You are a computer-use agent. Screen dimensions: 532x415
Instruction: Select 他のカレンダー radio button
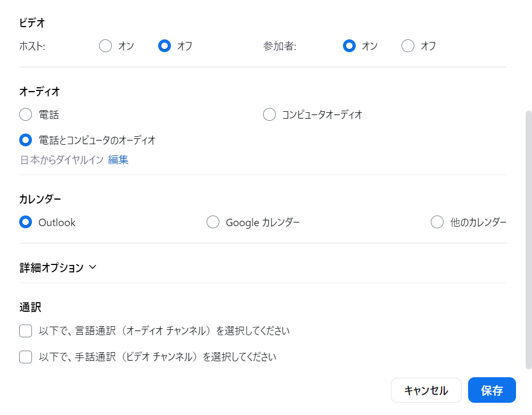437,222
